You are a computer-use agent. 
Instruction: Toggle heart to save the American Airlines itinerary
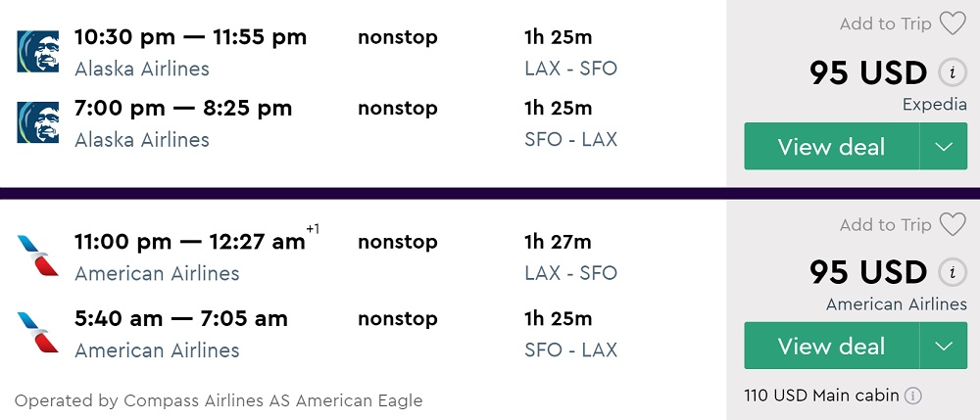pyautogui.click(x=953, y=224)
